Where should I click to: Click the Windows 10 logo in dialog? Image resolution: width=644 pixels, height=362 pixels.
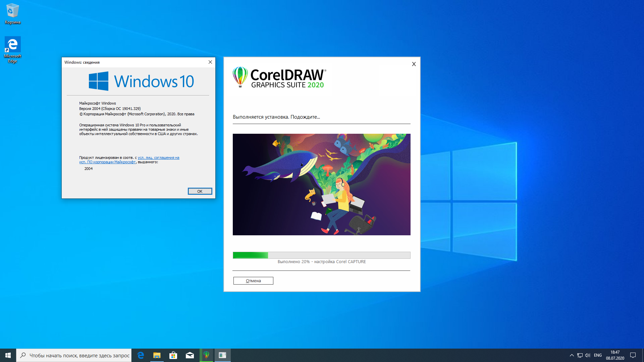[x=141, y=81]
